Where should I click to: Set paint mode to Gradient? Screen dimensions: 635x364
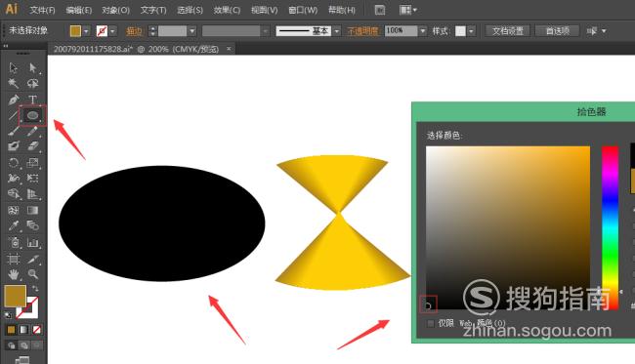23,330
